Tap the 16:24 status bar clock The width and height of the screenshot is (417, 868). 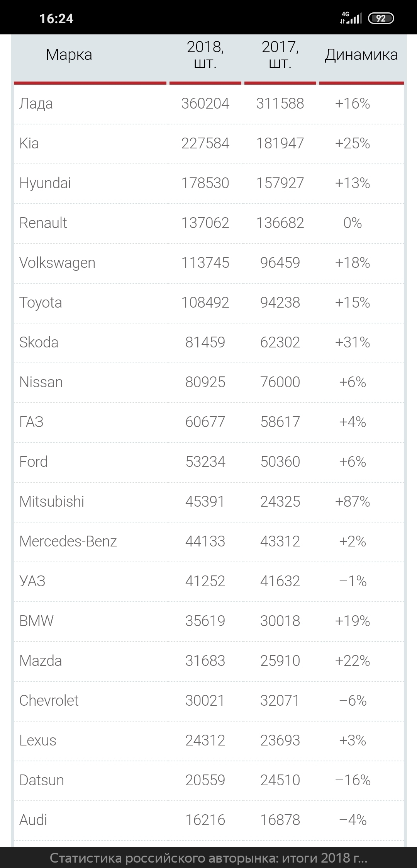pyautogui.click(x=56, y=19)
